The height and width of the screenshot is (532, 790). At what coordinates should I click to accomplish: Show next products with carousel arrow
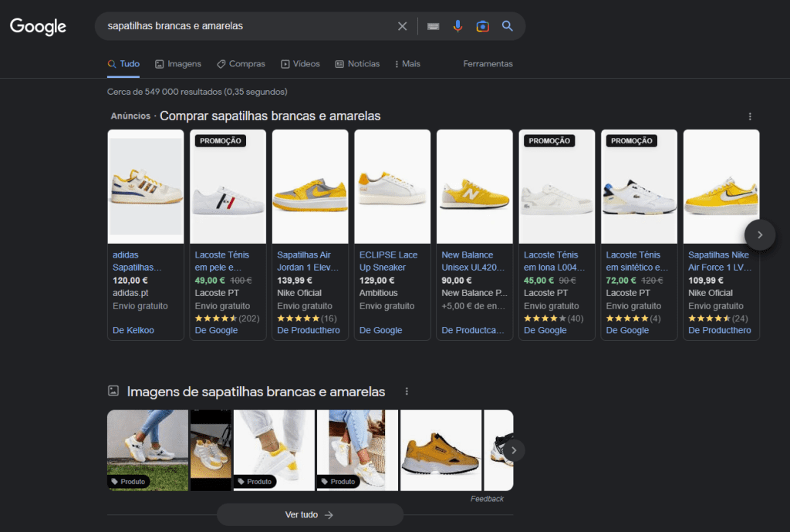760,234
